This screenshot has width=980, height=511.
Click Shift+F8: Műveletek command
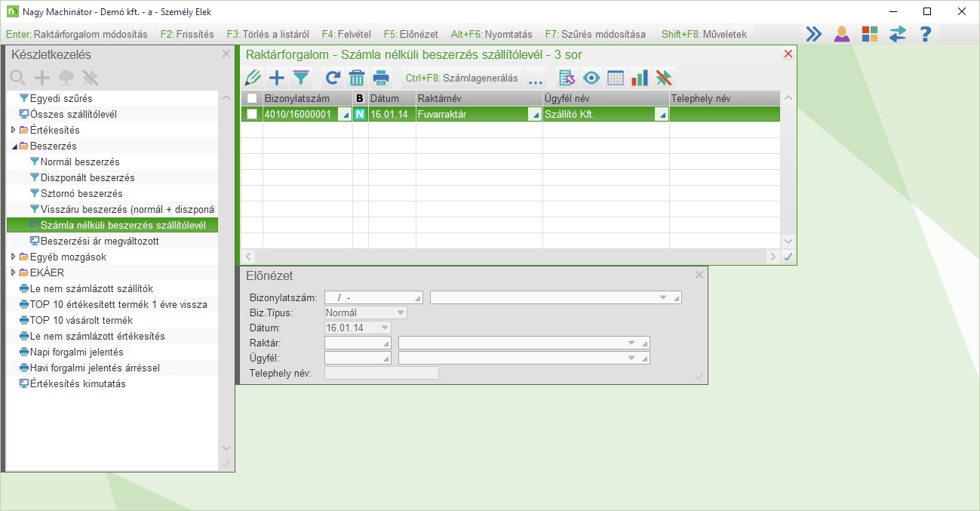coord(704,34)
